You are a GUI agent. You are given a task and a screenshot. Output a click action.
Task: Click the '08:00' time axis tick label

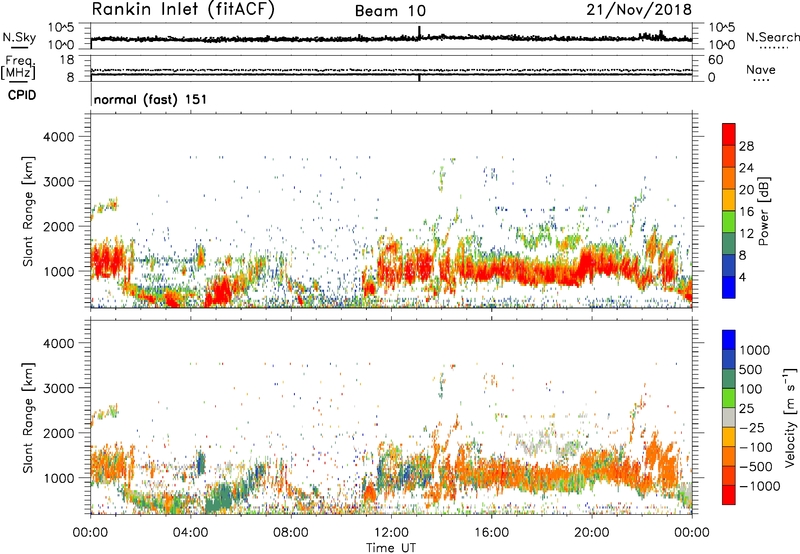(x=291, y=533)
